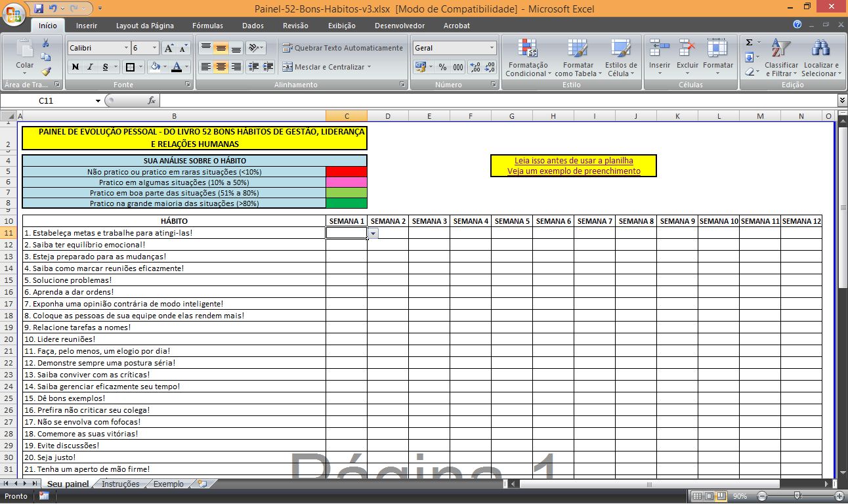Click the 'Leia isso antes de usar a planilha' link
Image resolution: width=848 pixels, height=504 pixels.
pos(573,161)
